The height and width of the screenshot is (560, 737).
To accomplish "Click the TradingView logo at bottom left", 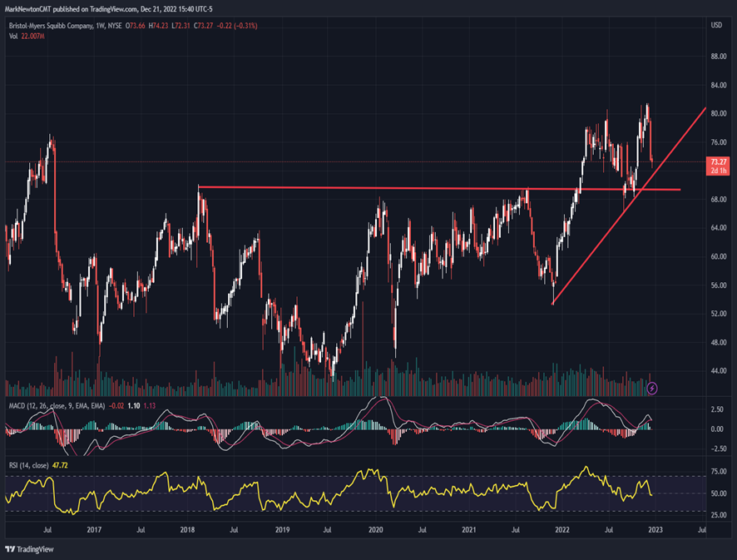I will coord(29,549).
